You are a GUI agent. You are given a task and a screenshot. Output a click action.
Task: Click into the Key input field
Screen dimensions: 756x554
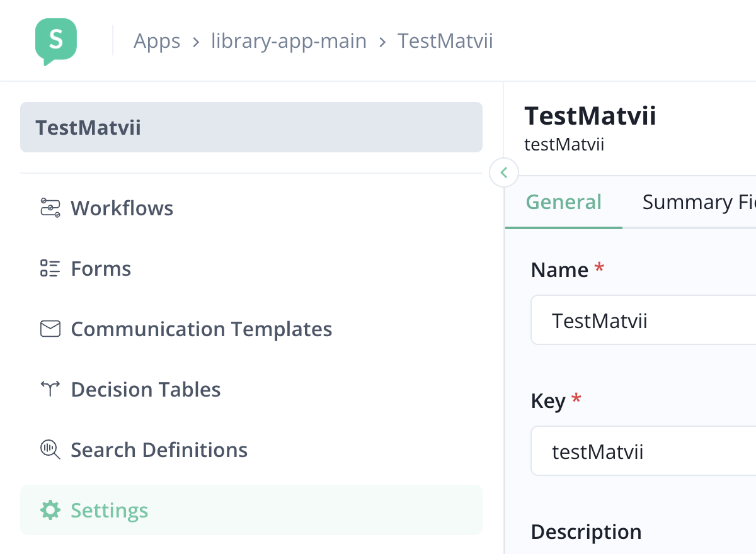click(x=643, y=451)
